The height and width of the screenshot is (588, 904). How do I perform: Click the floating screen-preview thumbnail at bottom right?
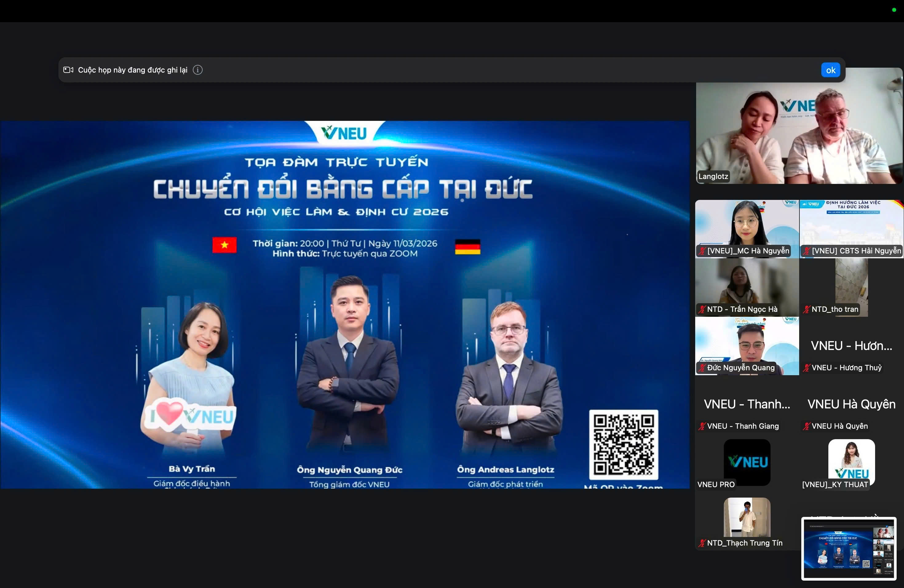click(849, 549)
